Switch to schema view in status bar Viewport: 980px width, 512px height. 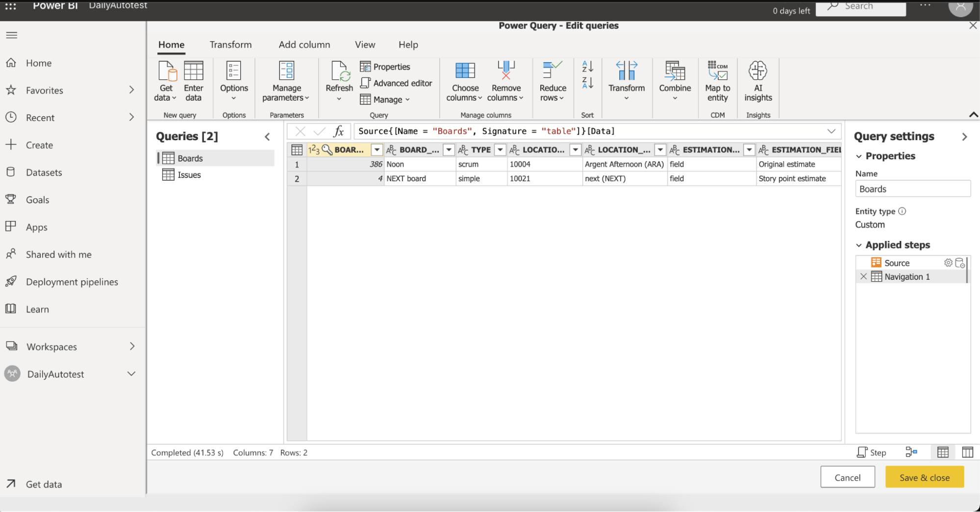pyautogui.click(x=967, y=452)
